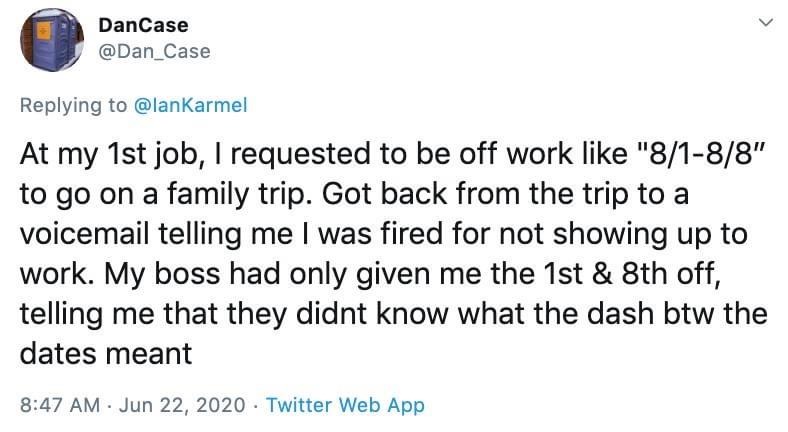788x432 pixels.
Task: Click the 8:47 AM timestamp
Action: pyautogui.click(x=60, y=405)
